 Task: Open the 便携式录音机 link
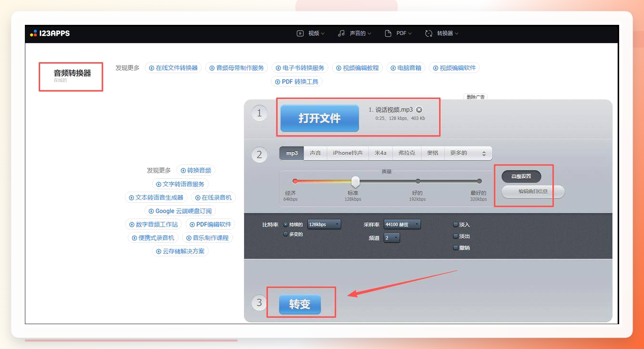pyautogui.click(x=153, y=238)
